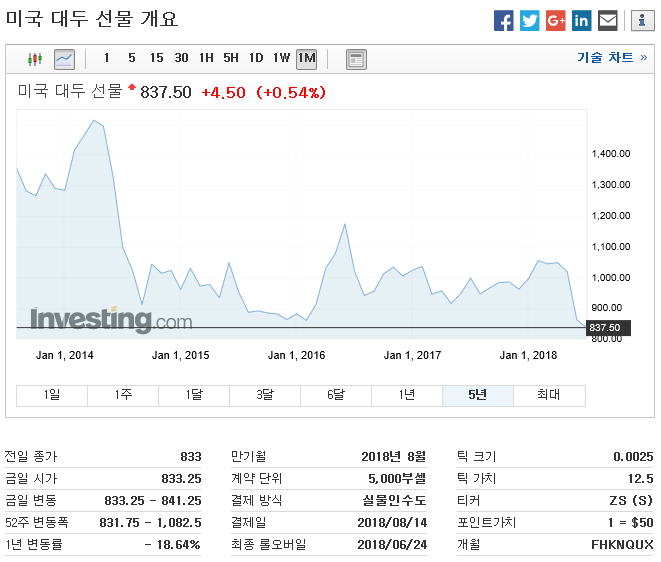Viewport: 661px width, 562px height.
Task: Switch to area line chart type
Action: (x=64, y=59)
